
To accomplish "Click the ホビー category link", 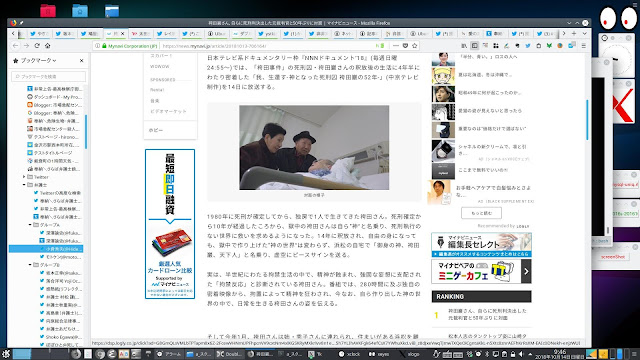I will coord(156,130).
